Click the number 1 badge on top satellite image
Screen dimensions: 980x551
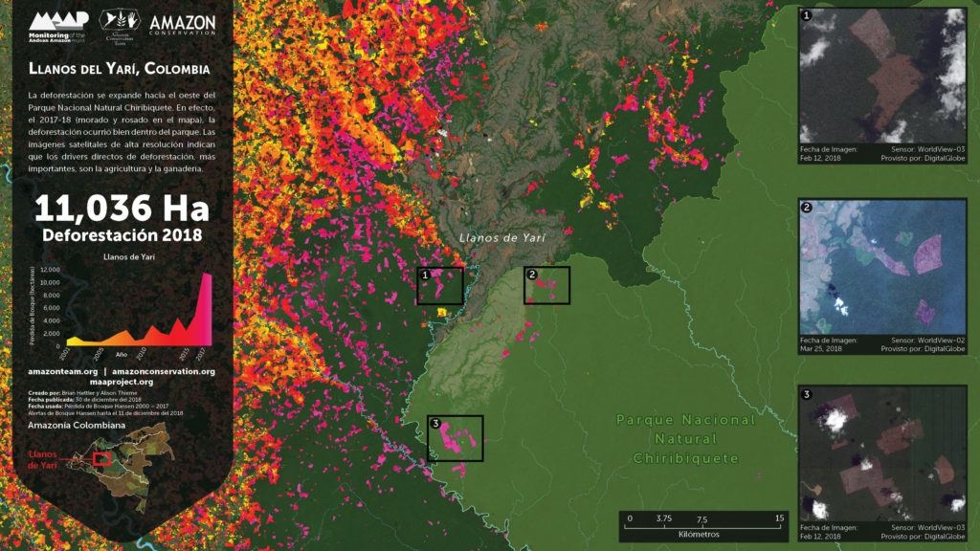(806, 15)
